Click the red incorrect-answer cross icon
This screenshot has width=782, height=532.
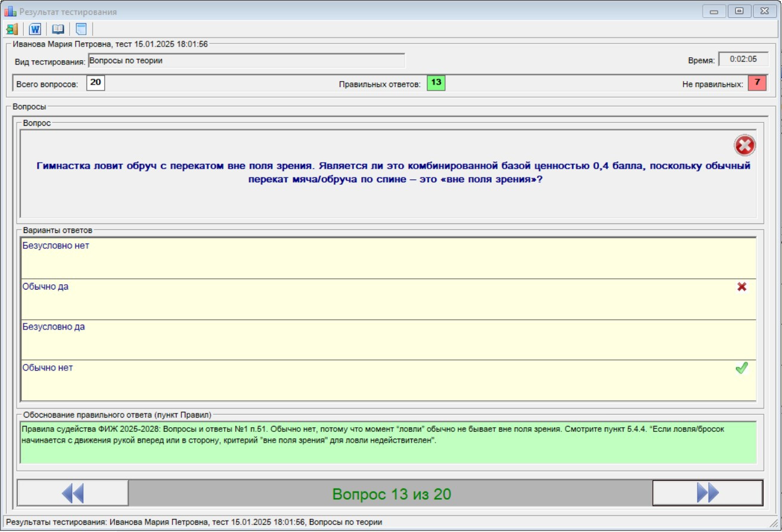coord(744,145)
